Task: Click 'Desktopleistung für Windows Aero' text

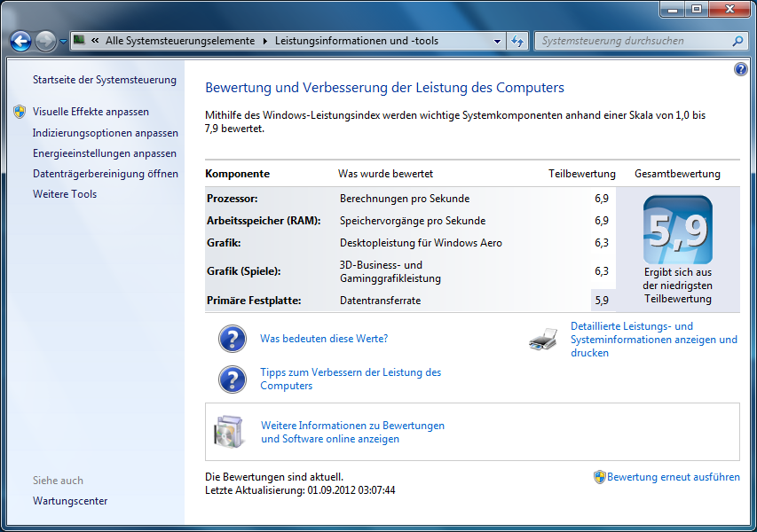Action: click(x=421, y=243)
